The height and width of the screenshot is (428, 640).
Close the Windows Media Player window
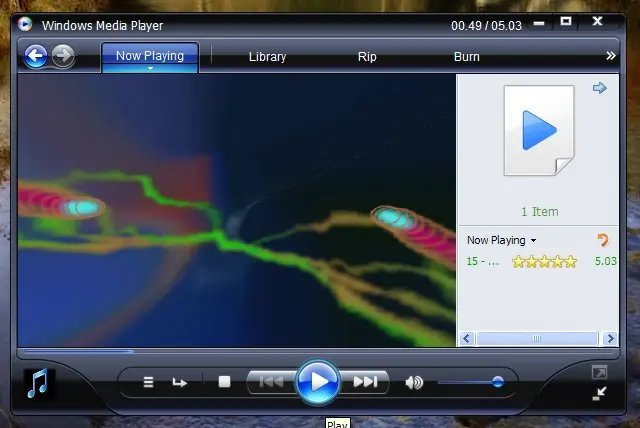pyautogui.click(x=597, y=21)
